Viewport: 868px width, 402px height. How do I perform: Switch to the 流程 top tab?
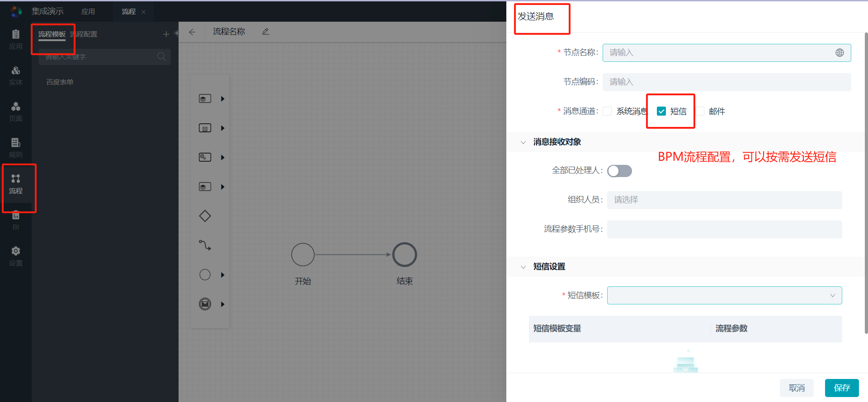pos(129,12)
